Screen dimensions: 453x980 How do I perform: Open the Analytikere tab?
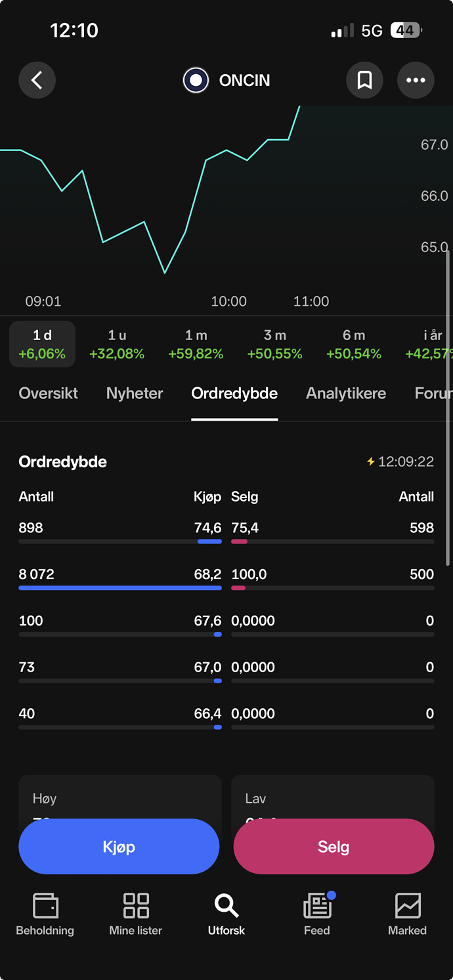[x=346, y=393]
